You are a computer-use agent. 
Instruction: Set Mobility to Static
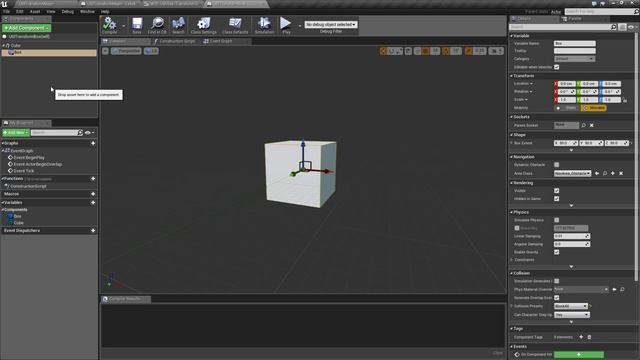tap(567, 108)
